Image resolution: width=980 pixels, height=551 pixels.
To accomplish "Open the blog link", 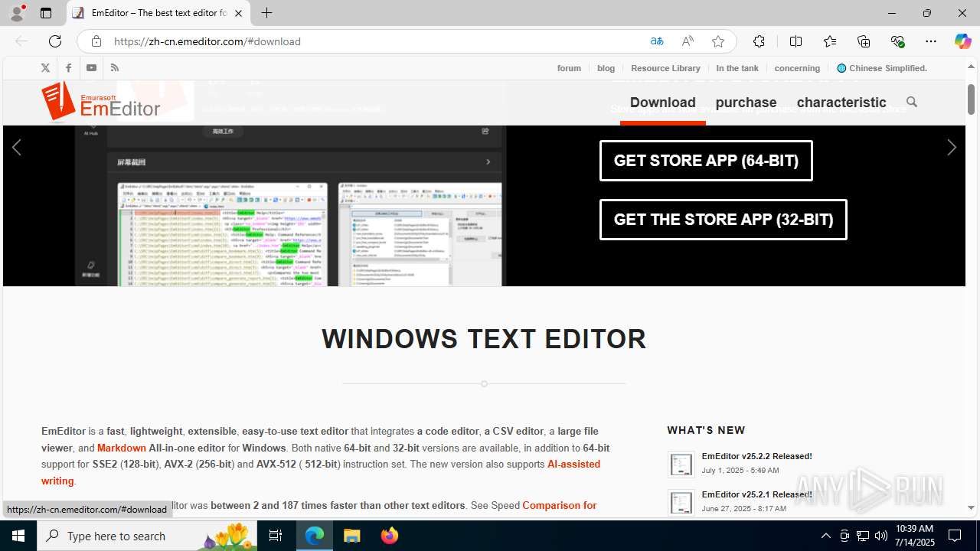I will pyautogui.click(x=606, y=68).
